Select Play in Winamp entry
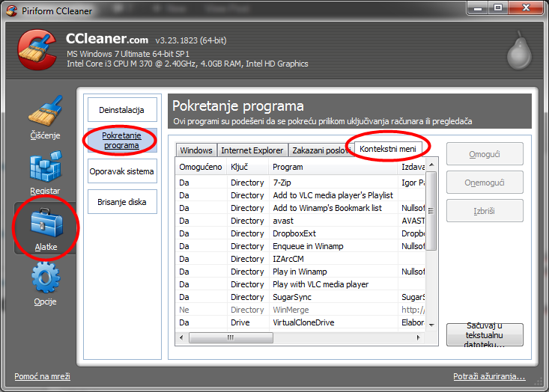Screen dimensions: 549x392 pos(300,272)
